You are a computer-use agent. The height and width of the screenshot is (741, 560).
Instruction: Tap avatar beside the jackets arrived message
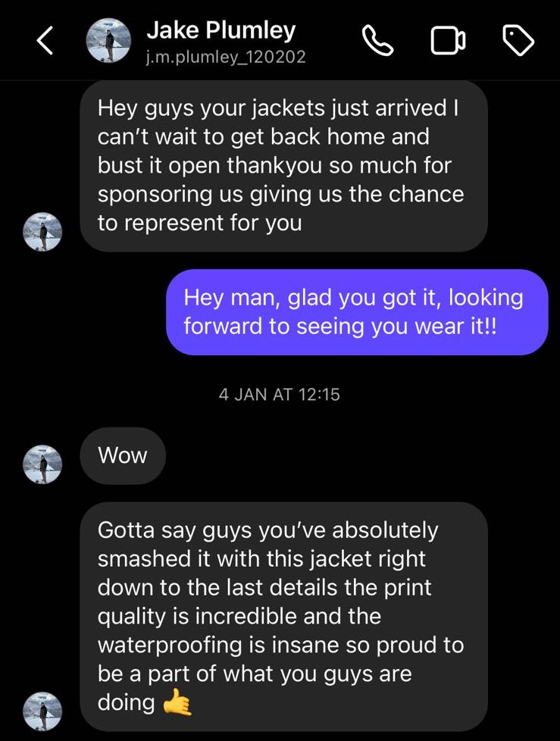pyautogui.click(x=42, y=231)
